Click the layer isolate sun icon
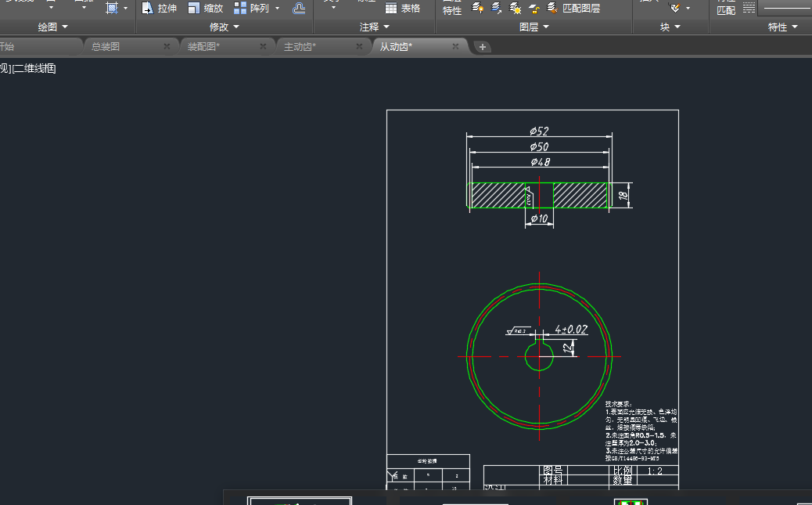 515,9
